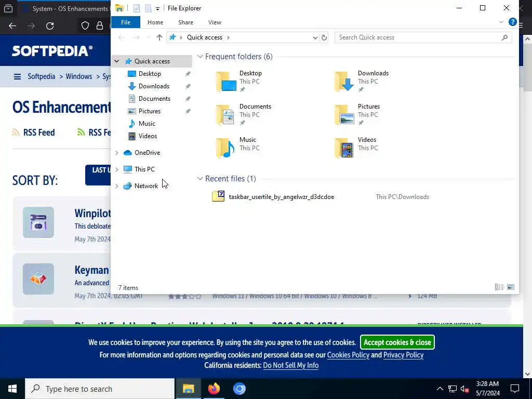This screenshot has width=532, height=399.
Task: Go back in the browser
Action: click(12, 26)
